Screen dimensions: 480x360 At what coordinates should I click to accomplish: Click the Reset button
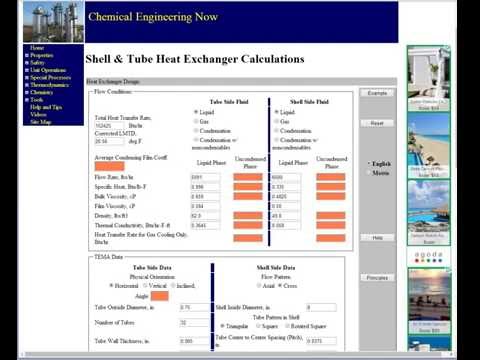coord(377,123)
